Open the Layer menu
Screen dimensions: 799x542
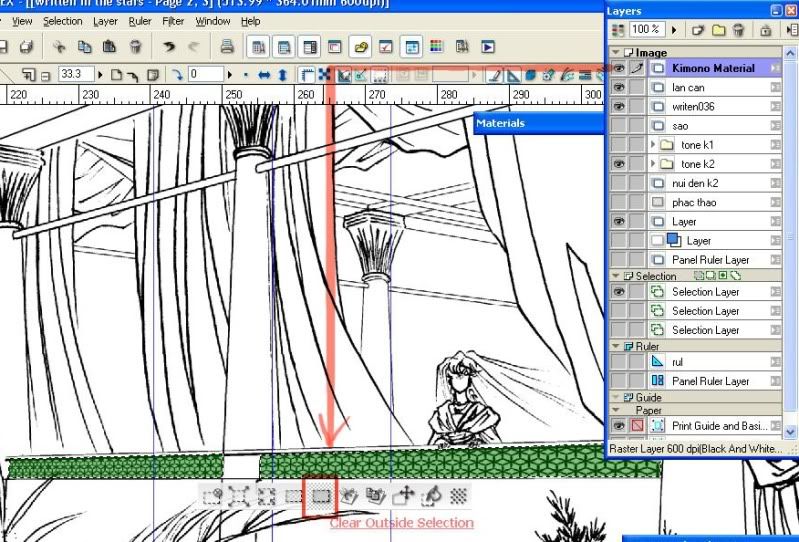pyautogui.click(x=105, y=21)
